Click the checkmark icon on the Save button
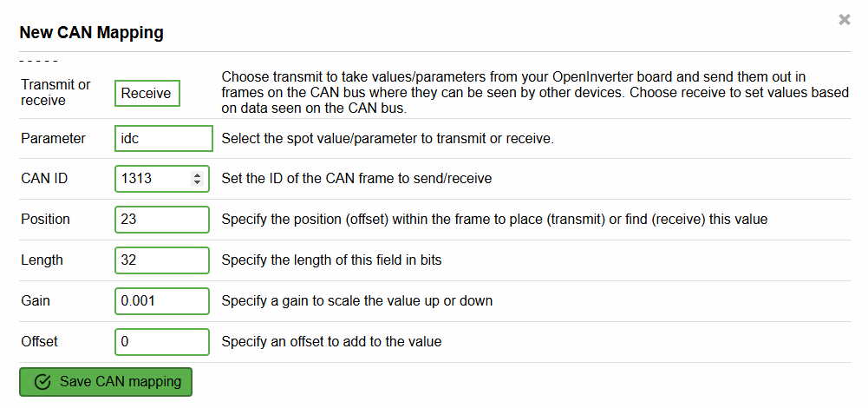Viewport: 868px width, 408px height. (x=42, y=382)
